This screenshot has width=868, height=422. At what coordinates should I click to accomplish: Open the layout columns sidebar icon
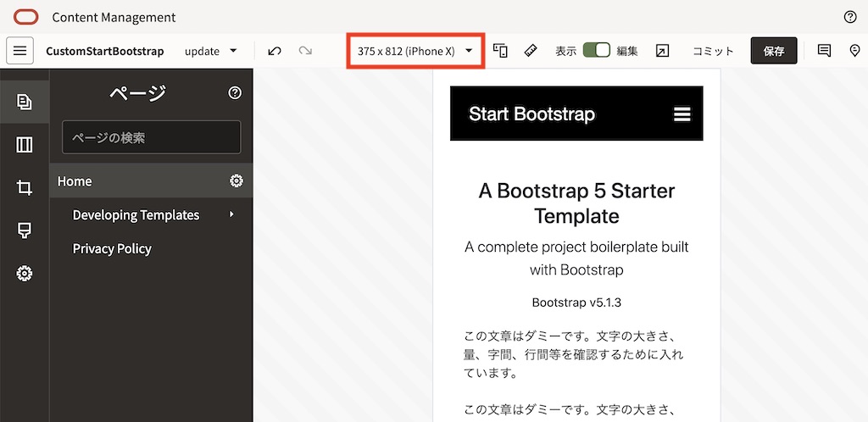click(25, 145)
